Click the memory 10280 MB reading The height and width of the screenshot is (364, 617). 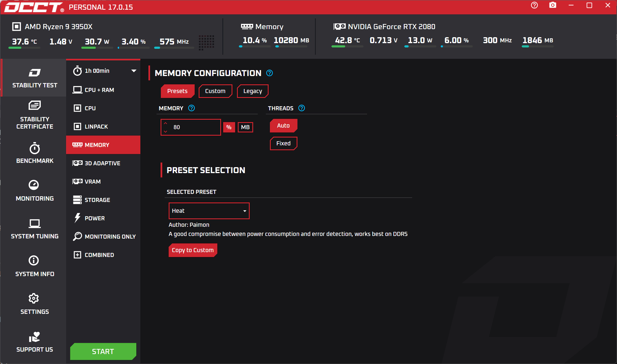291,40
